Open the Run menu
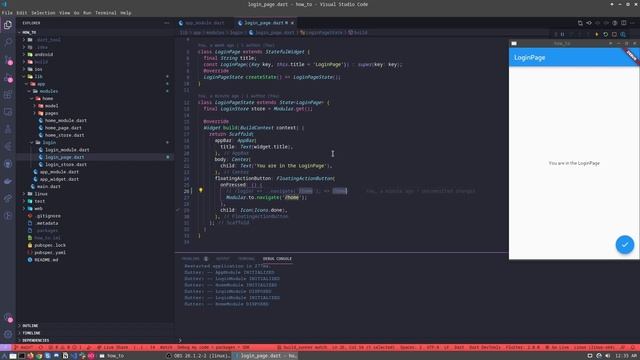This screenshot has height=360, width=640. [x=87, y=13]
